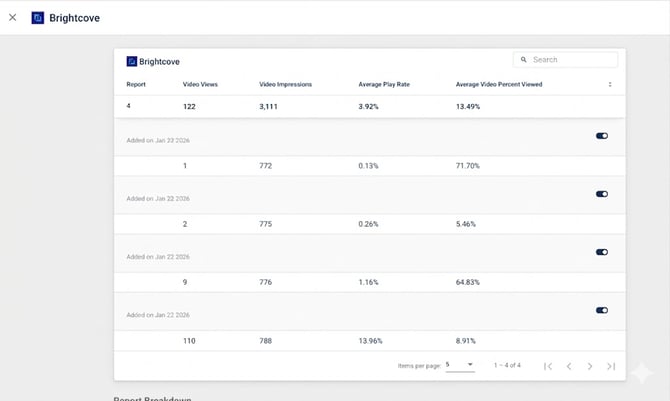Go to the last page
Image resolution: width=670 pixels, height=401 pixels.
pyautogui.click(x=611, y=366)
